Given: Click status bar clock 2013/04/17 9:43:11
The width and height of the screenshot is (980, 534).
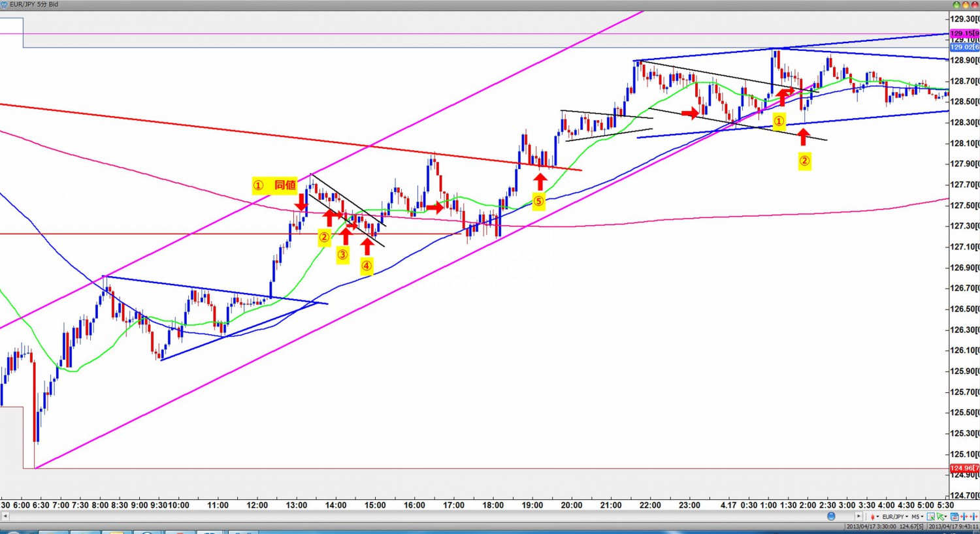Looking at the screenshot, I should coord(953,526).
